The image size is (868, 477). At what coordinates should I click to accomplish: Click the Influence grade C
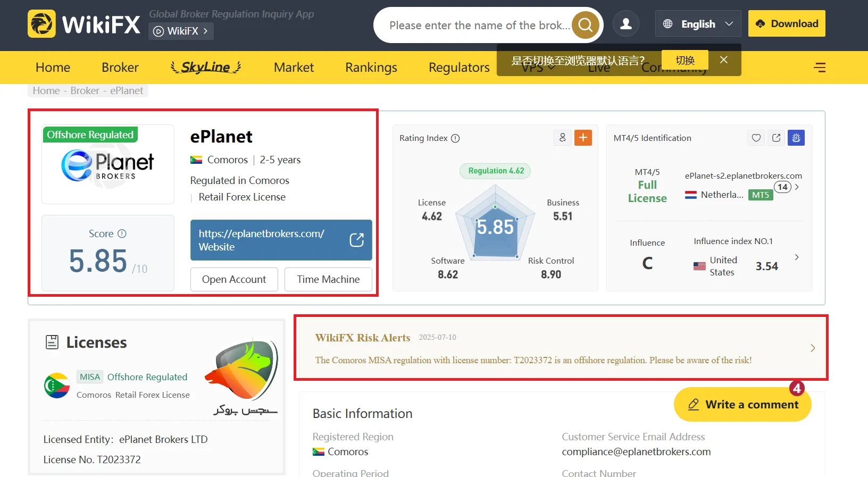[647, 263]
